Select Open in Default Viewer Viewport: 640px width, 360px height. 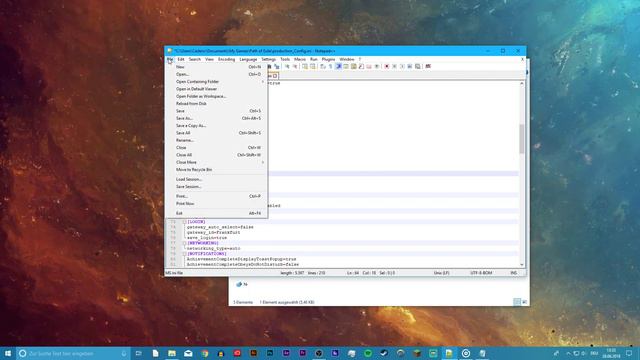point(216,89)
